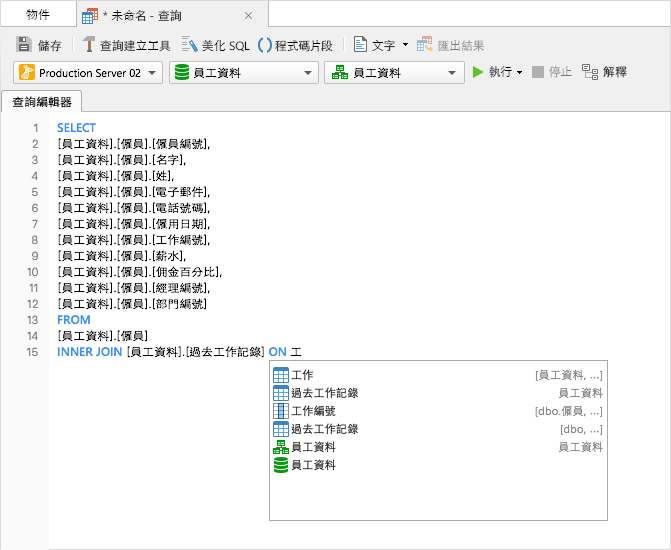Image resolution: width=671 pixels, height=550 pixels.
Task: Click the 文字 document icon
Action: [360, 45]
